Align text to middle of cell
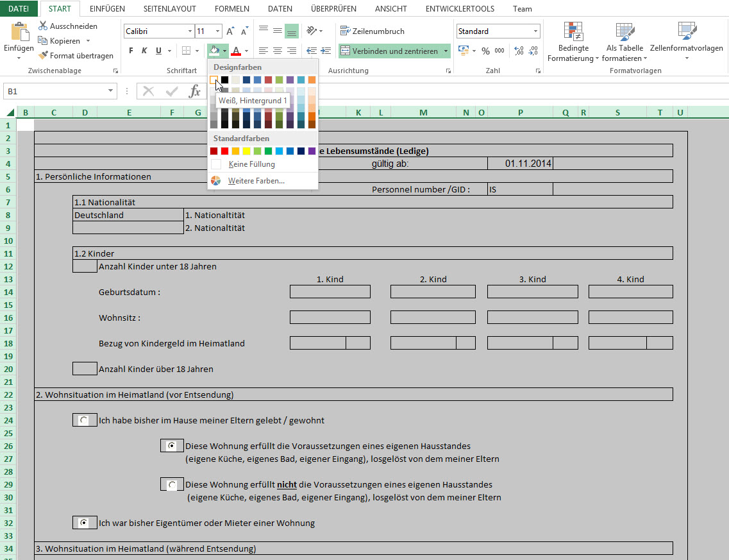The height and width of the screenshot is (560, 729). (x=278, y=31)
